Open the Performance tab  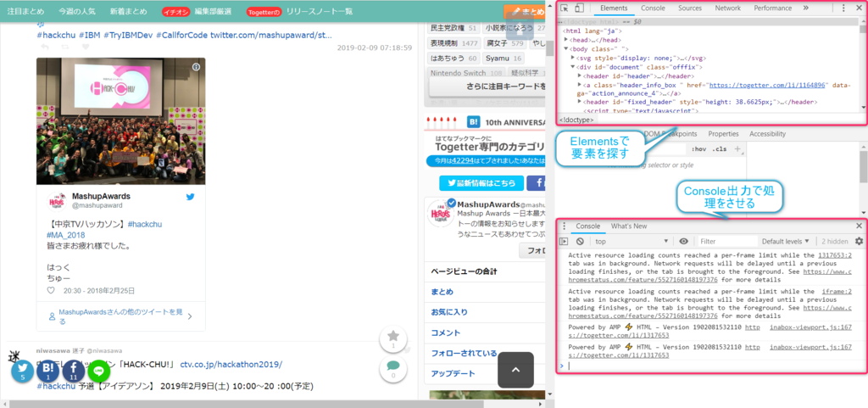pyautogui.click(x=772, y=8)
